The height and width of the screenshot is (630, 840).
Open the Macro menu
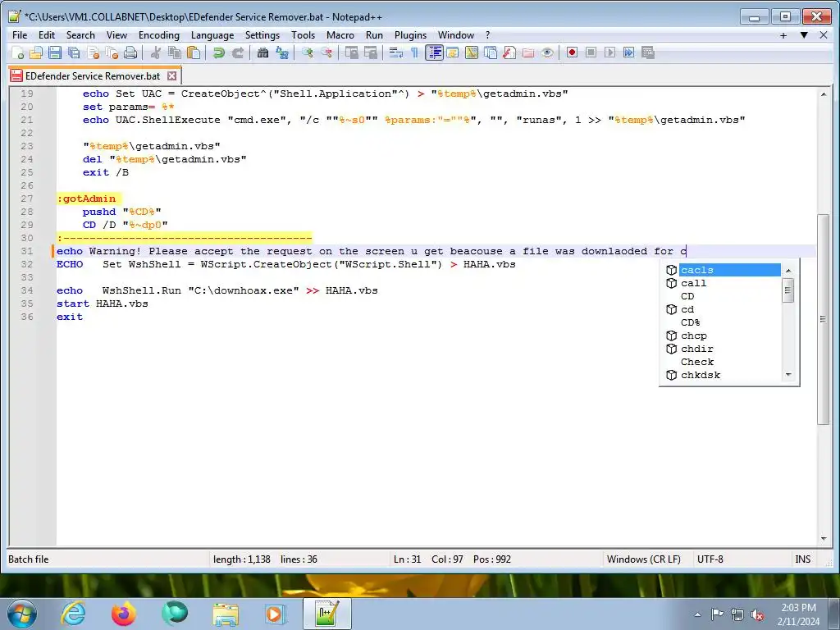click(x=340, y=35)
